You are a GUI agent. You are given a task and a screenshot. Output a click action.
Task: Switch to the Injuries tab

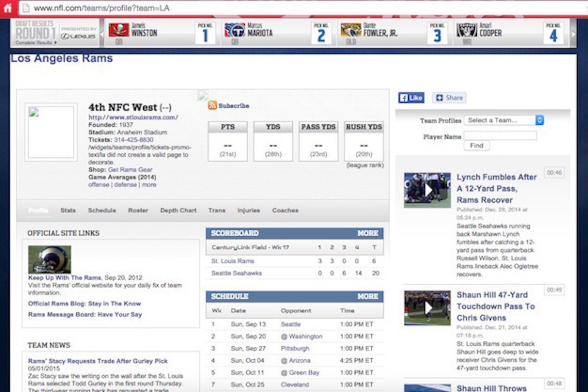click(249, 210)
